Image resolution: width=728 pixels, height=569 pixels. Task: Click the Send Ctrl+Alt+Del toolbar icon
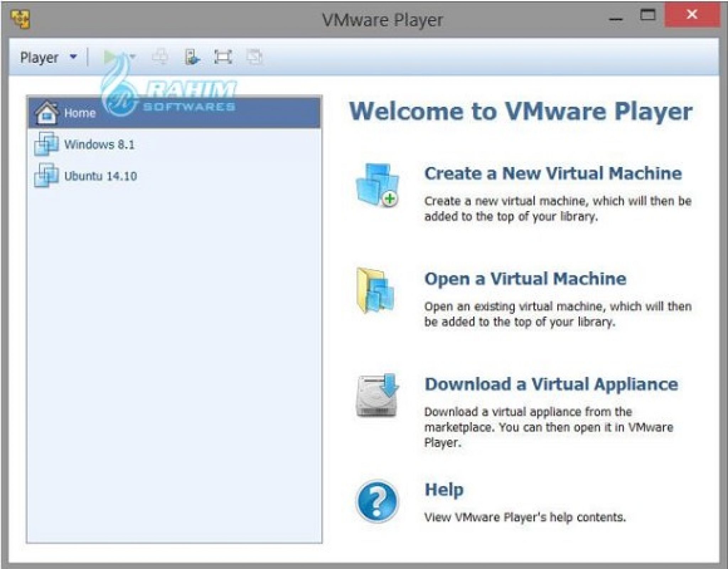(x=160, y=57)
